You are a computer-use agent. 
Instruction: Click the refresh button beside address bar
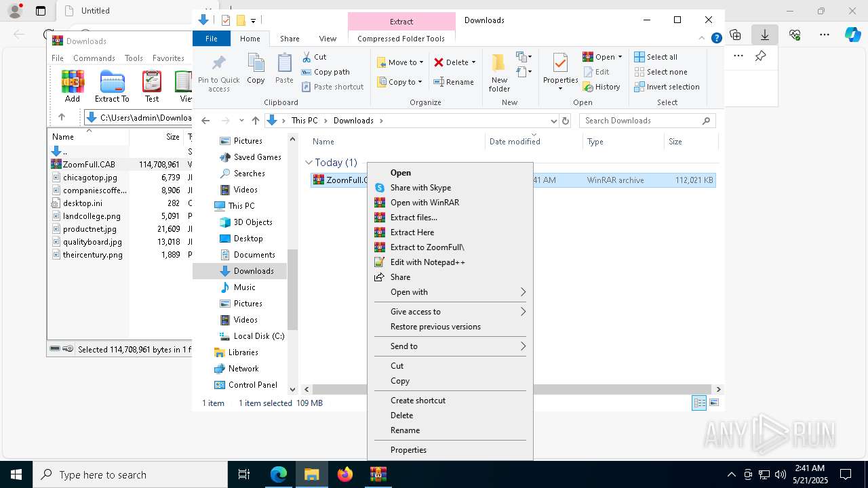pyautogui.click(x=566, y=121)
